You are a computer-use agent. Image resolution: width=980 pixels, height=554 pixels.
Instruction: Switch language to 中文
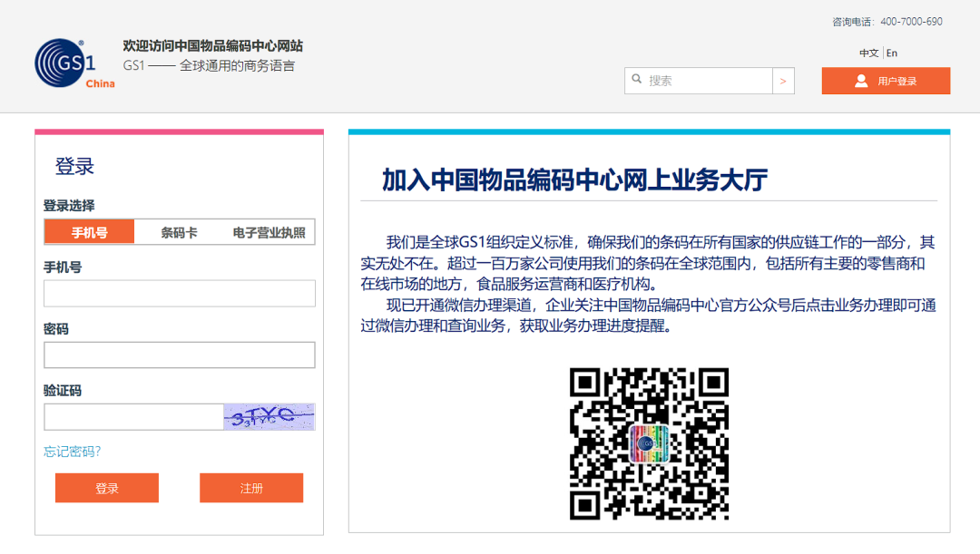(x=868, y=53)
